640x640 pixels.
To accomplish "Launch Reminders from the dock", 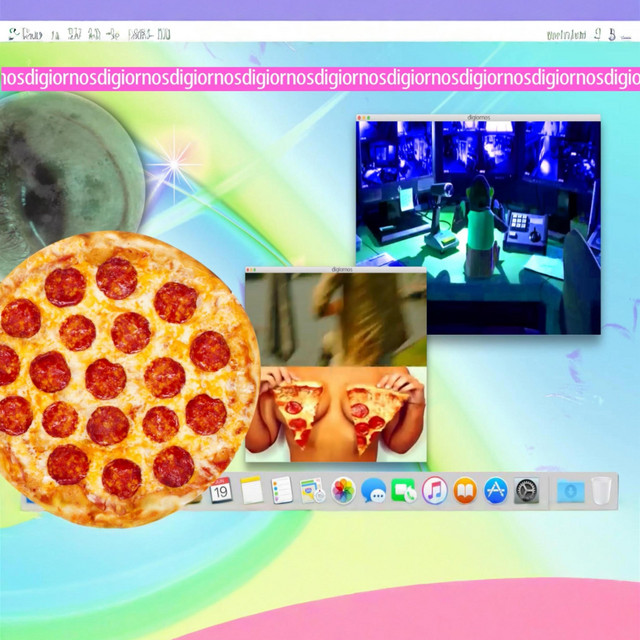I will click(282, 490).
